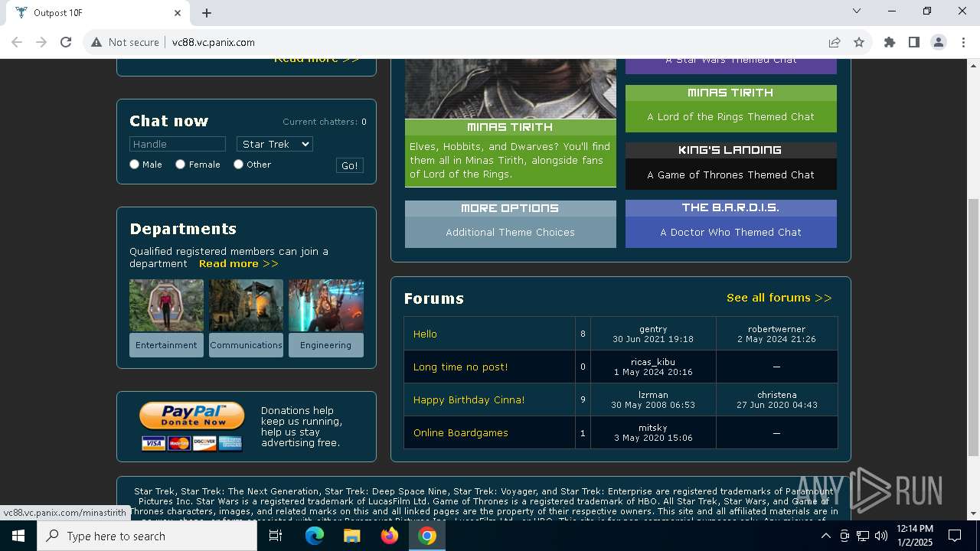Open the King's Landing chat tile
The image size is (980, 551).
pyautogui.click(x=731, y=166)
